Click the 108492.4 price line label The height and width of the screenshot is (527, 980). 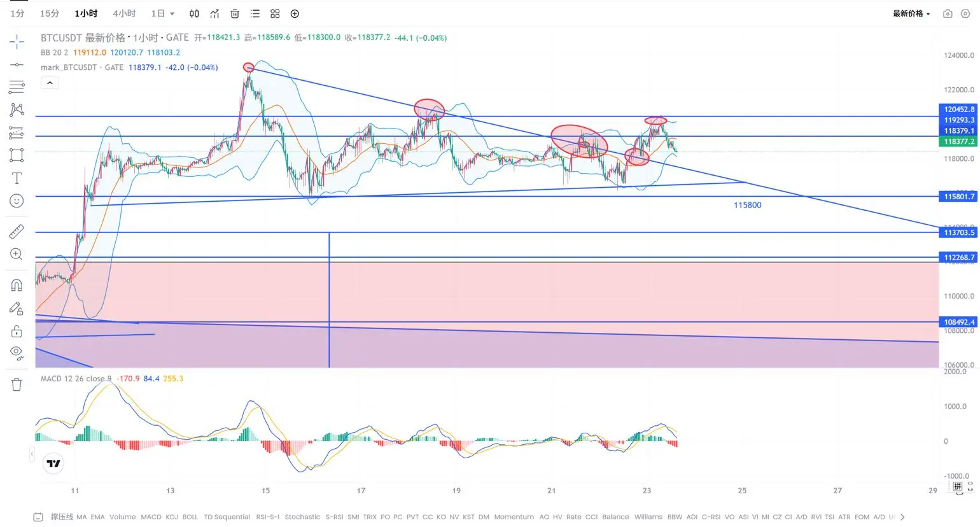click(x=959, y=322)
